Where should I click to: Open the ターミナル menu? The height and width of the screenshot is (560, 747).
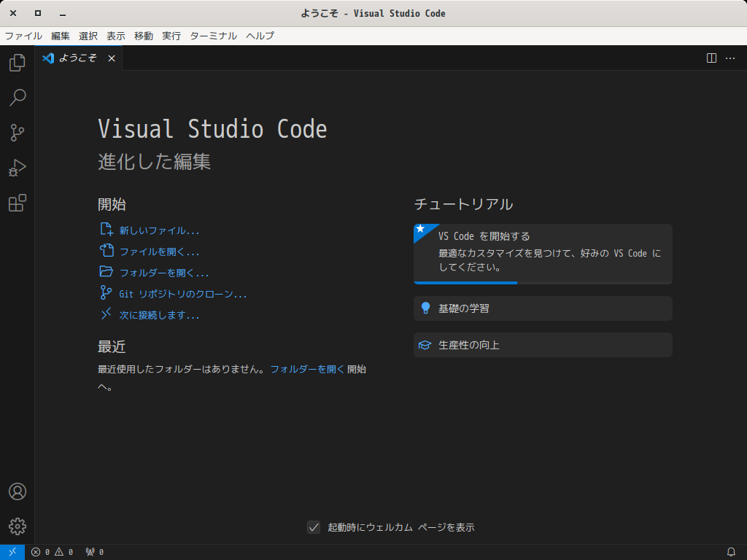pos(214,36)
